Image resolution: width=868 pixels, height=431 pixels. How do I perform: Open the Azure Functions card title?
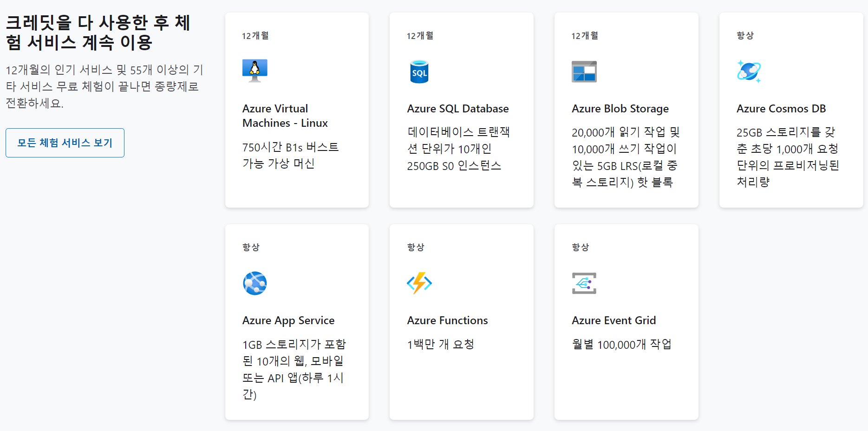point(448,320)
